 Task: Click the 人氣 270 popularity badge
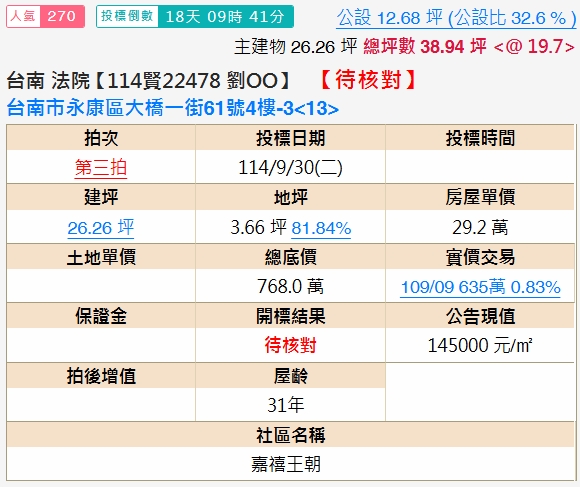pos(45,17)
